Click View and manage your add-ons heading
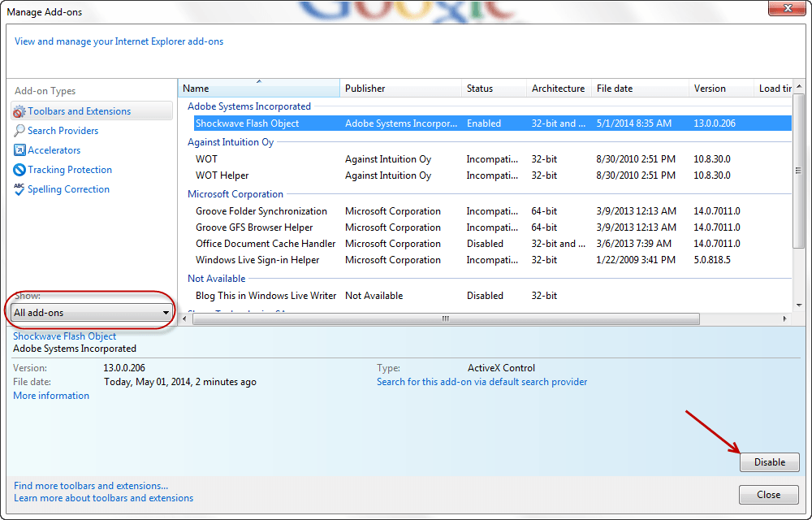 click(119, 41)
